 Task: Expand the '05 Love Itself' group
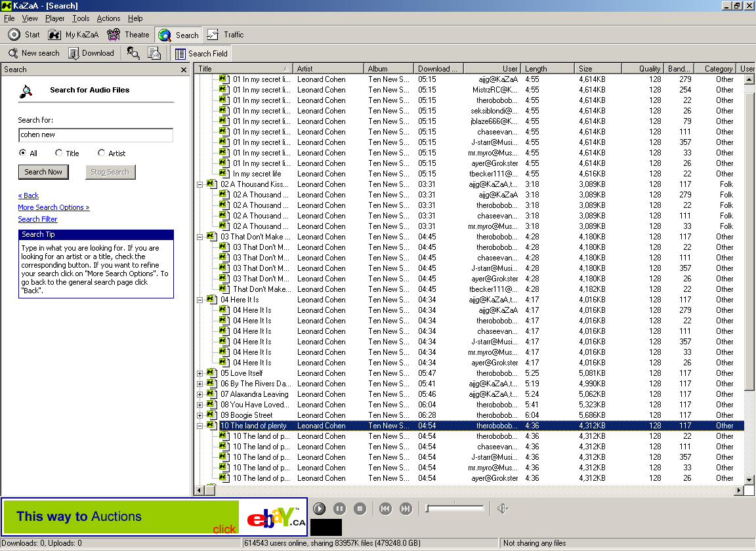(x=199, y=374)
